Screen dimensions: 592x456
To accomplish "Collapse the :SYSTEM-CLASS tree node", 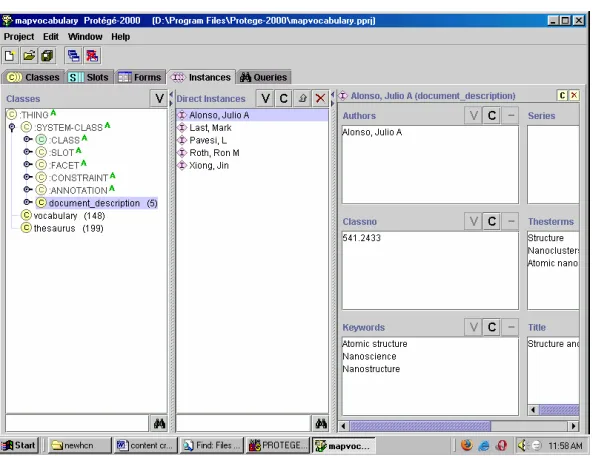I will (x=12, y=127).
